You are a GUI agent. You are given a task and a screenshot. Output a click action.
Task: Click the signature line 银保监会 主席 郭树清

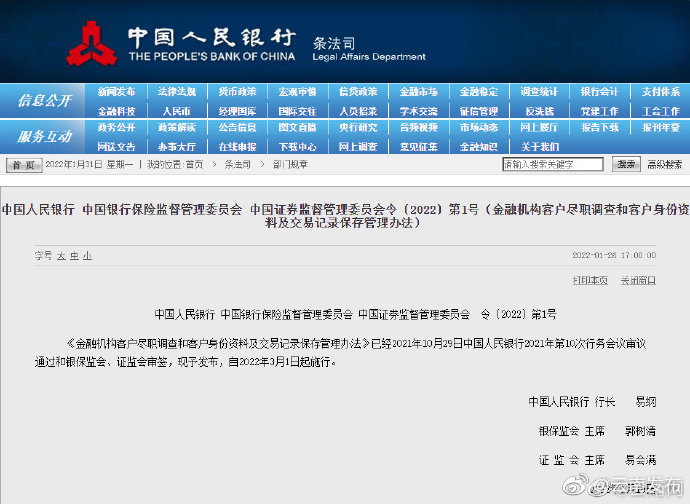[598, 431]
